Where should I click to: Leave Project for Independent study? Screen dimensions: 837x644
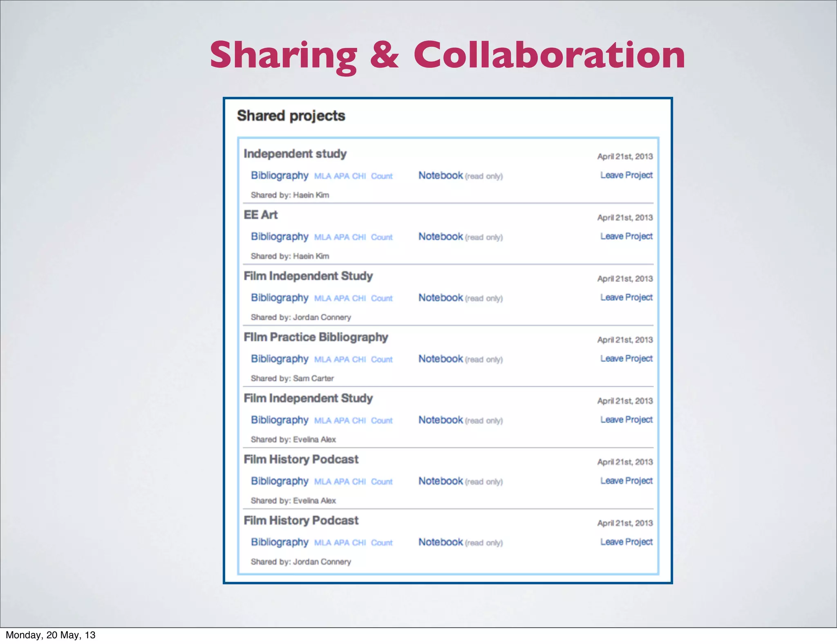(x=626, y=175)
